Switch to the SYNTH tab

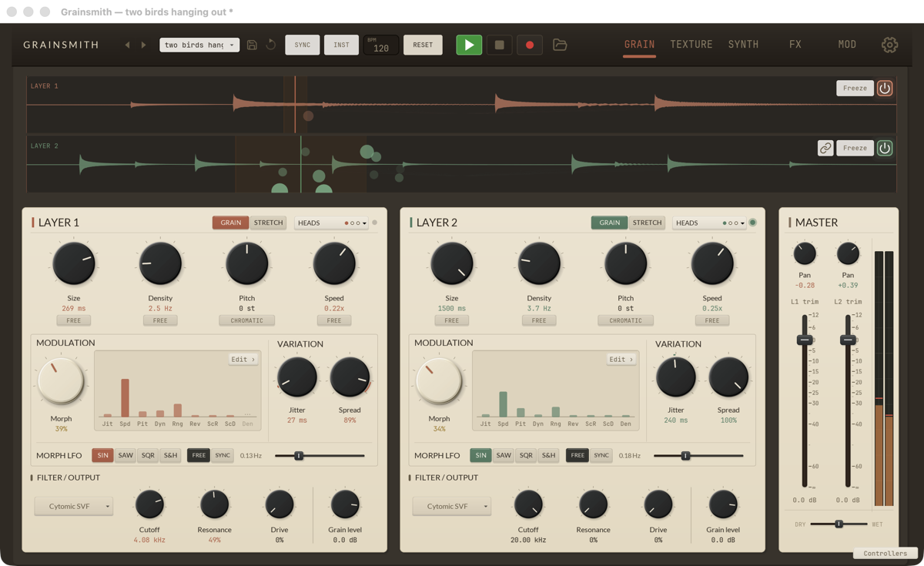[744, 45]
